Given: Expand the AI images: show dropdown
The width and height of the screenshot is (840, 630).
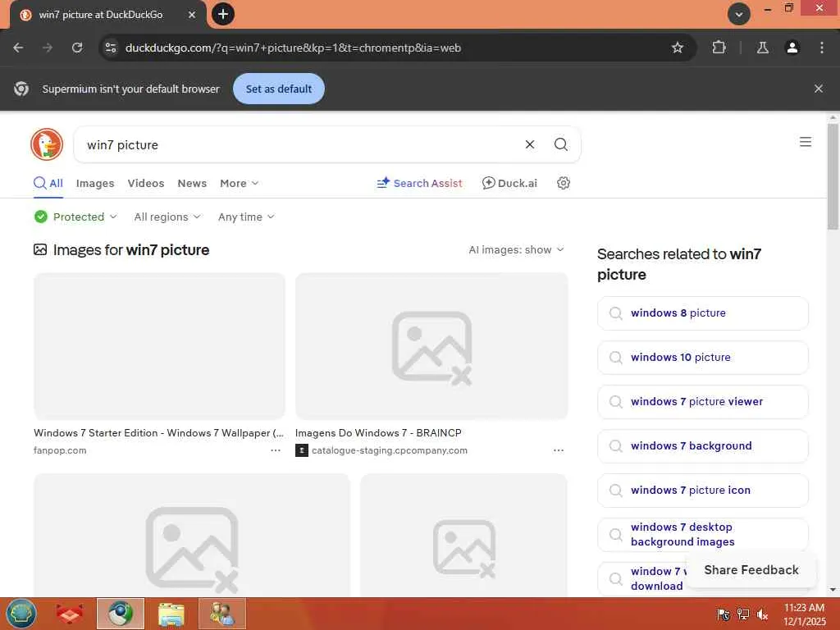Looking at the screenshot, I should 517,249.
